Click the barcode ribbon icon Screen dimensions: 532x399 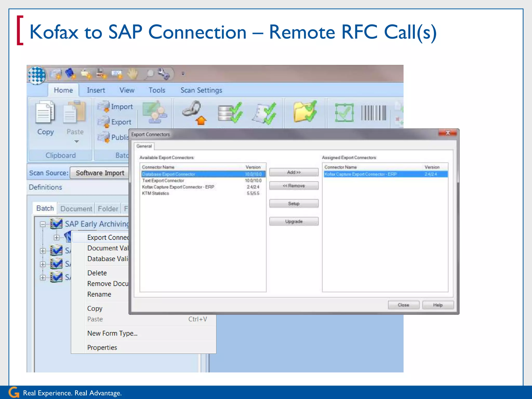(374, 113)
